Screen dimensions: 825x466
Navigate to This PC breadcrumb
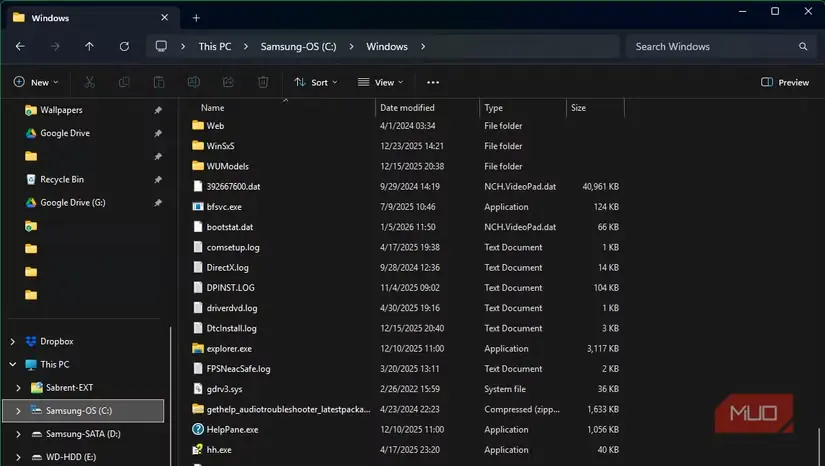tap(215, 46)
